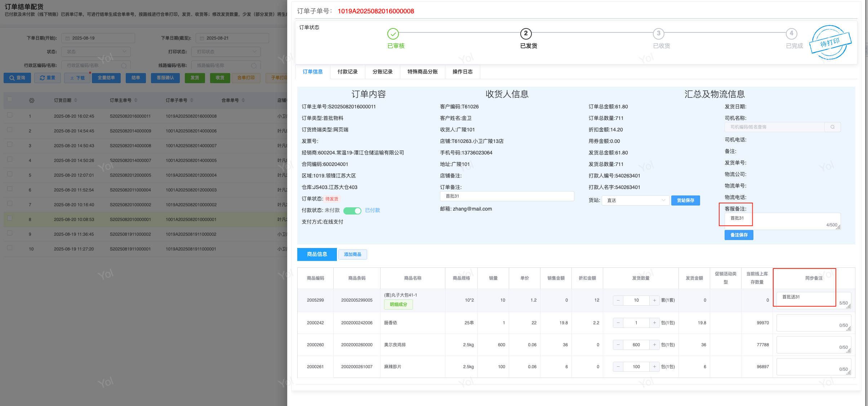Image resolution: width=868 pixels, height=406 pixels.
Task: Click the 已审核 checkmark status icon
Action: point(393,34)
